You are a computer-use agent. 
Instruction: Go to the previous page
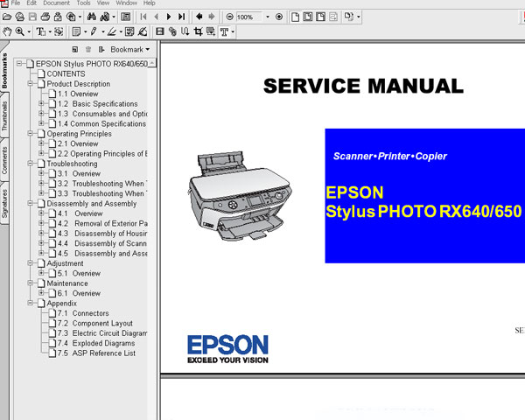pos(156,17)
